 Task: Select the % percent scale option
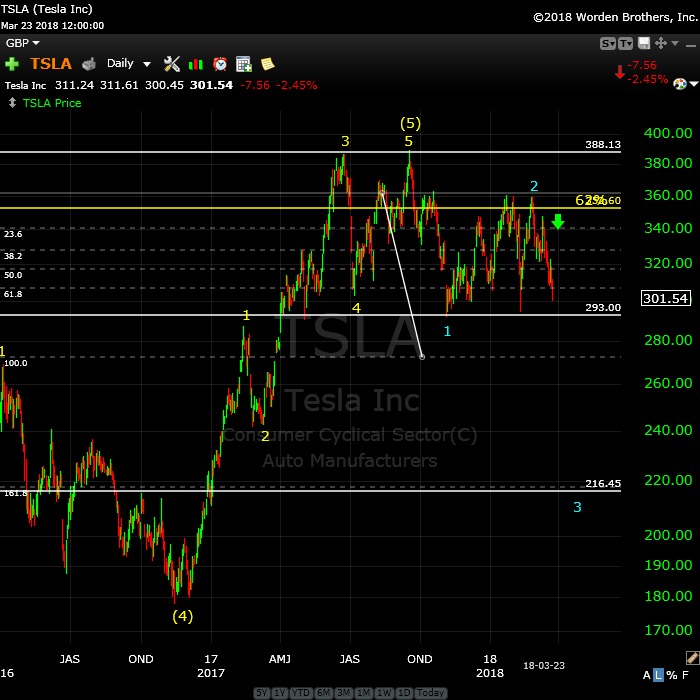(x=672, y=675)
